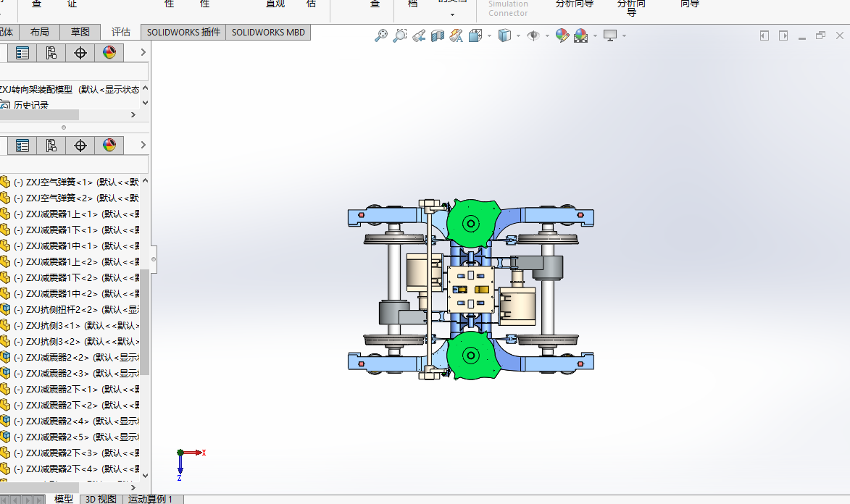850x504 pixels.
Task: Collapse left panel with side handle
Action: [154, 259]
